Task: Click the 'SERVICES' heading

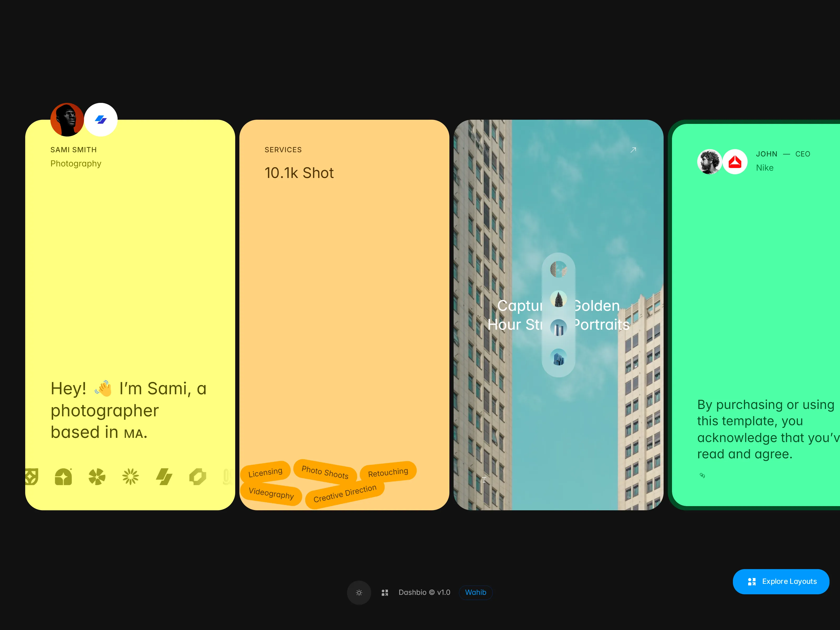Action: coord(283,150)
